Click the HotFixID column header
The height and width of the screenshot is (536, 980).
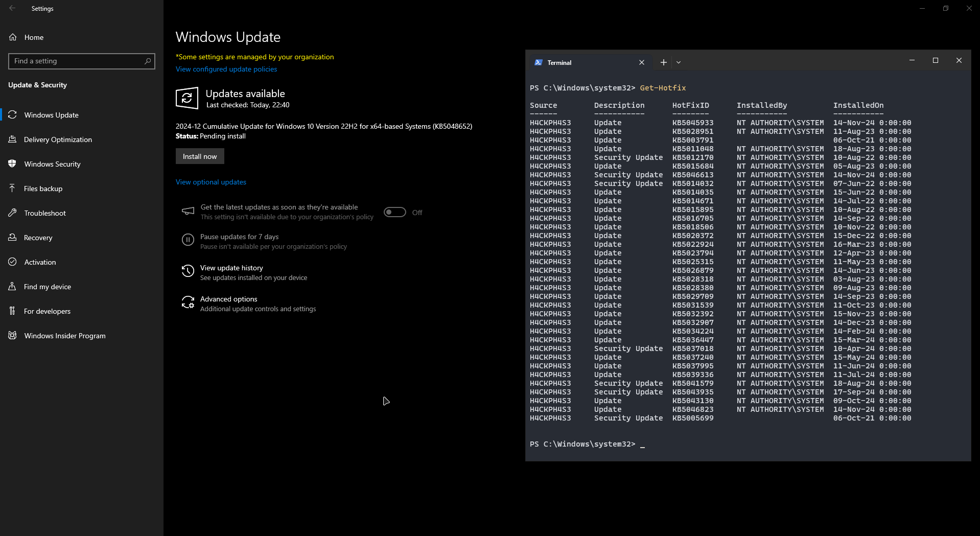[x=691, y=105]
